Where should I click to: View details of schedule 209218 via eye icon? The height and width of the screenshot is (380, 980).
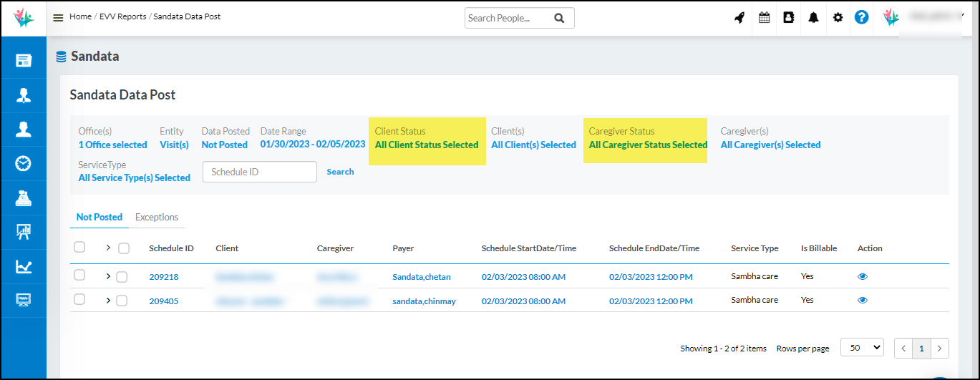click(863, 277)
